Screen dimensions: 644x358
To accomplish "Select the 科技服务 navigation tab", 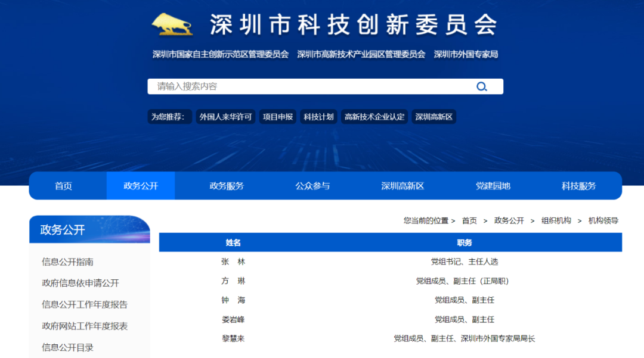I will click(578, 186).
